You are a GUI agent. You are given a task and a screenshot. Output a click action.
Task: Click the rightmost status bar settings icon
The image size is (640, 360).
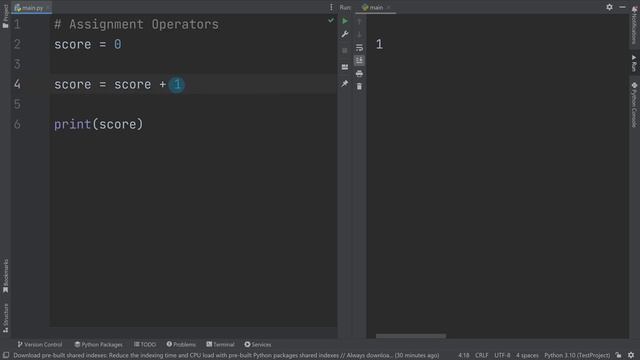631,356
